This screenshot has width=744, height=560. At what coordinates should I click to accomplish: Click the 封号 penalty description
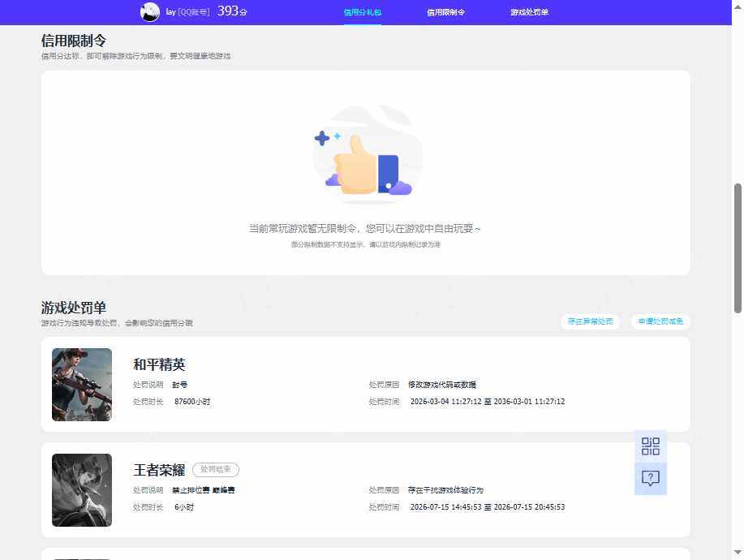(179, 385)
